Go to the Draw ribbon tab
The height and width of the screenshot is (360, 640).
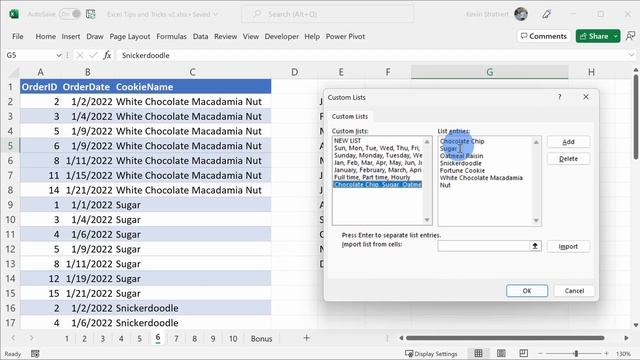(x=95, y=36)
